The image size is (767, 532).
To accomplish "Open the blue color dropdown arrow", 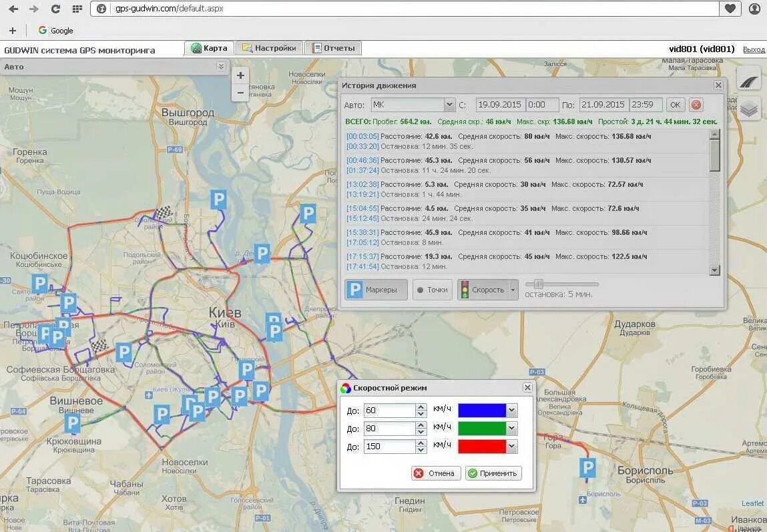I will [511, 411].
